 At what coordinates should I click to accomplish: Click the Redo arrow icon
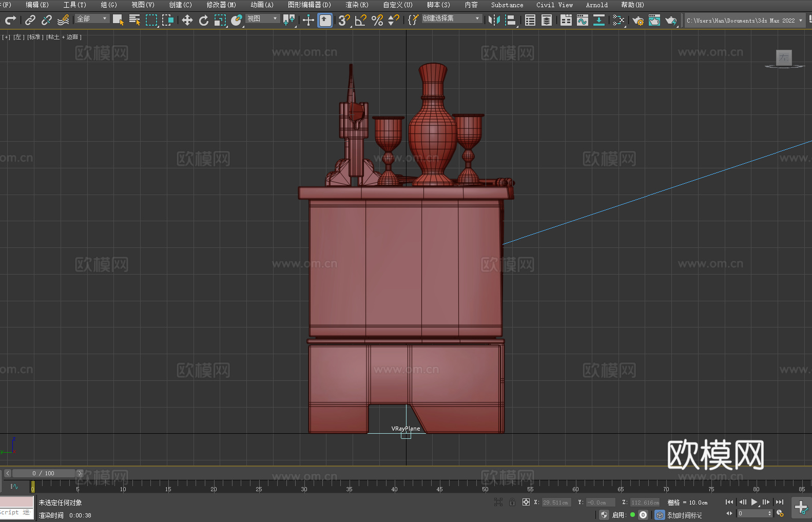(10, 20)
